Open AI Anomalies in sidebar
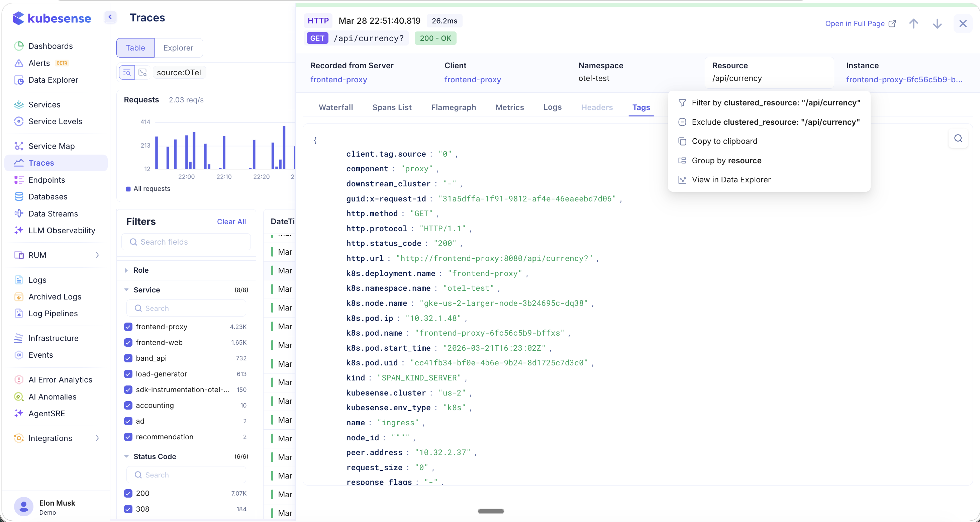The image size is (980, 522). pyautogui.click(x=52, y=397)
